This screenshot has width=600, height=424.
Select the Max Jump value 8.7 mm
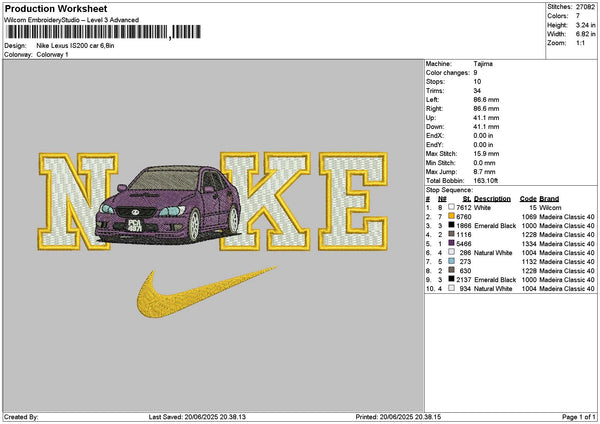pyautogui.click(x=484, y=171)
